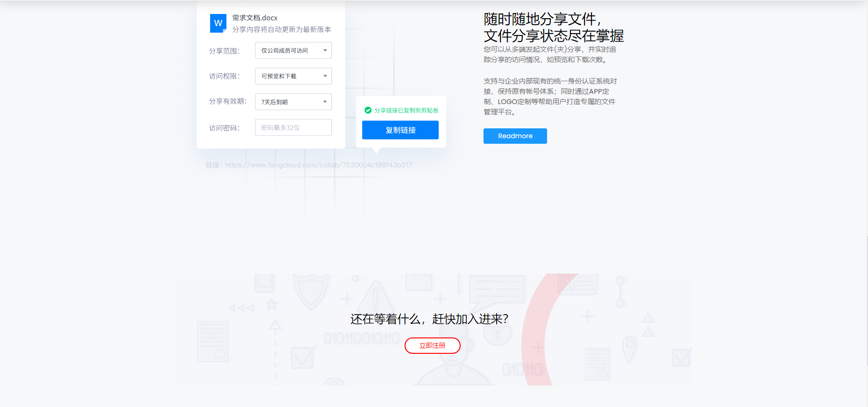Click the green checkmark success icon
This screenshot has width=868, height=407.
click(368, 110)
